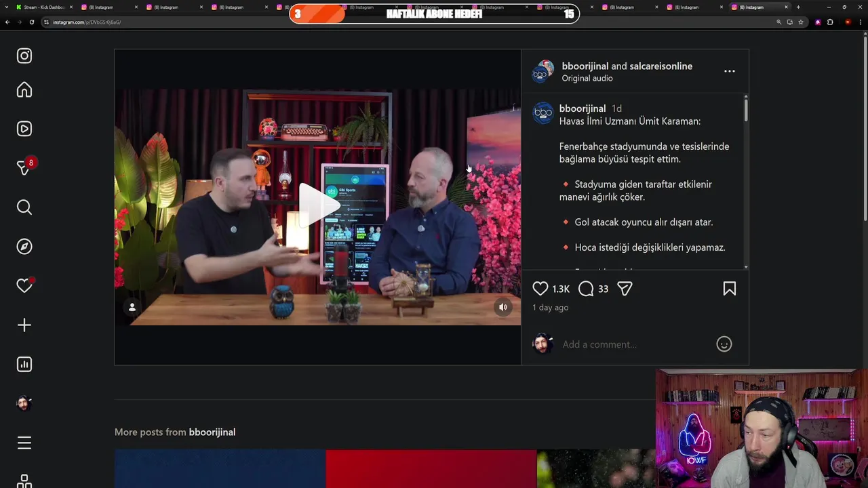The height and width of the screenshot is (488, 868).
Task: Select caption text 'Gol atacak oyuncu alır dışarı atar.'
Action: 644,222
